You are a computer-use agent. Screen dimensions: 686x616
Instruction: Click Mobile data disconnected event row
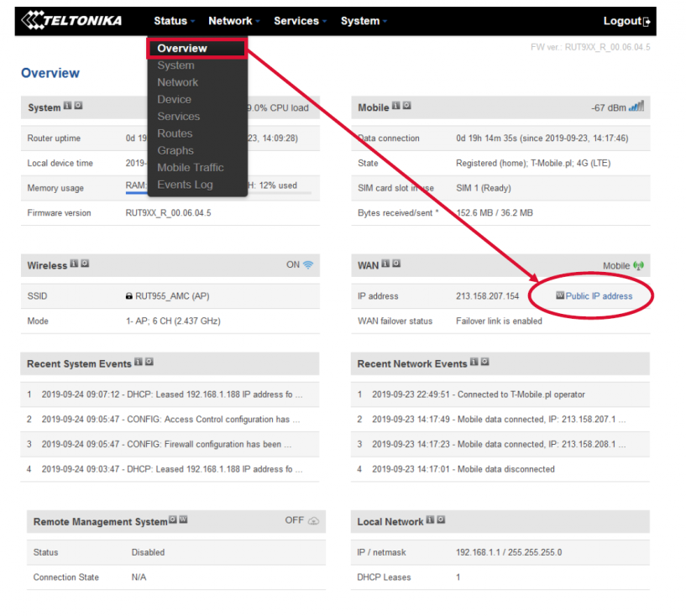500,469
